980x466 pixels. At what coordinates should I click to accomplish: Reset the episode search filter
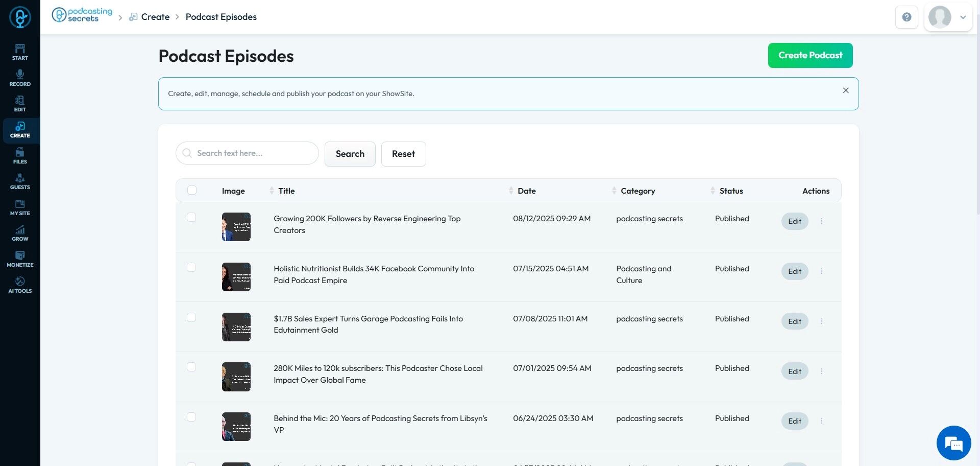tap(404, 154)
